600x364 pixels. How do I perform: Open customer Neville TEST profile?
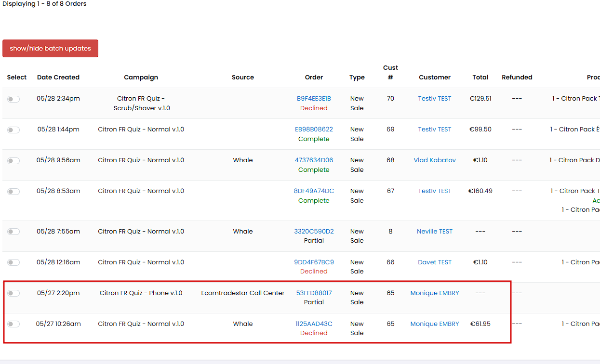click(435, 231)
